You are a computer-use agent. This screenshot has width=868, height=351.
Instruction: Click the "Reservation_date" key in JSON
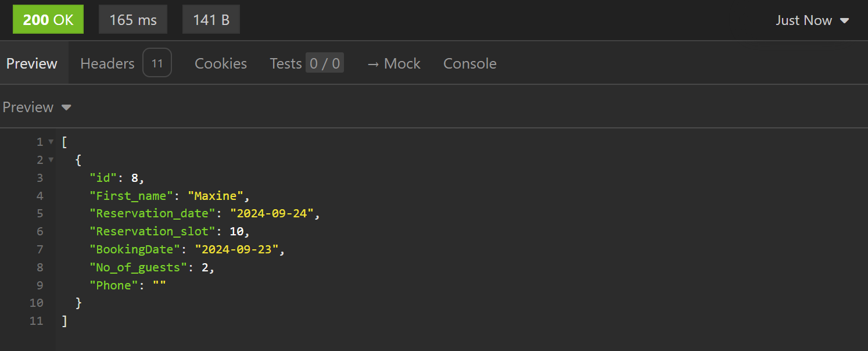[x=153, y=214]
